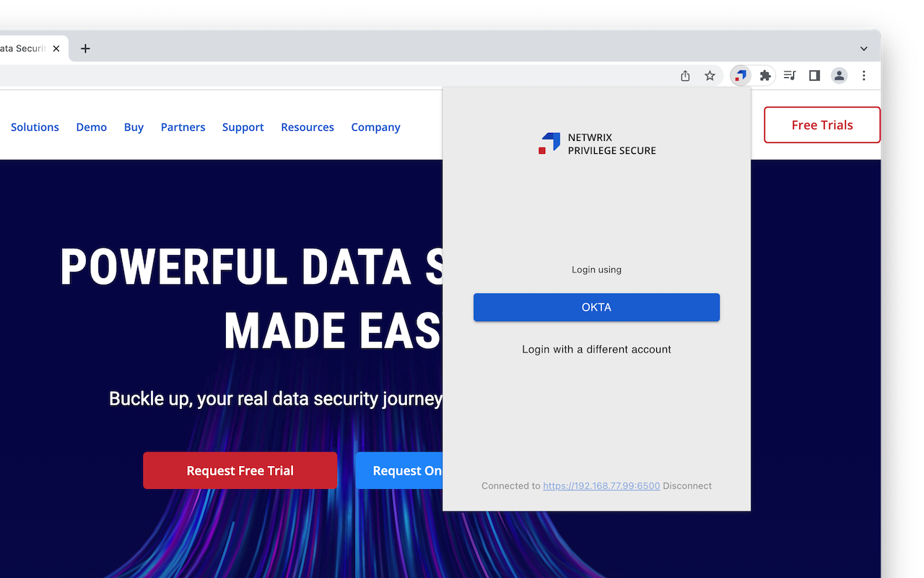Open the three-dot Chrome menu
924x578 pixels.
[864, 75]
